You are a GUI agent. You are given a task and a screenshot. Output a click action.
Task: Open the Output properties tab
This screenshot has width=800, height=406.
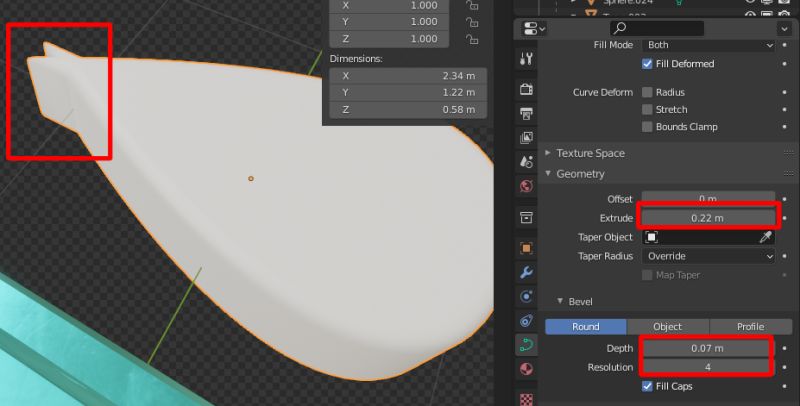[526, 113]
